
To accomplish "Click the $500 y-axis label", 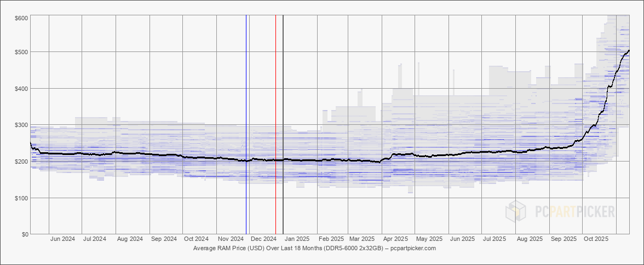I will 22,52.
